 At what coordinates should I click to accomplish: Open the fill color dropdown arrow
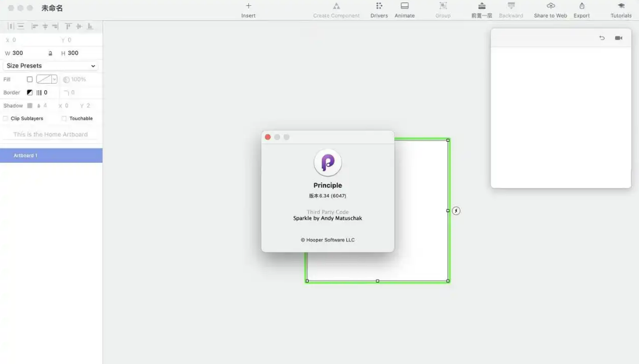[54, 79]
